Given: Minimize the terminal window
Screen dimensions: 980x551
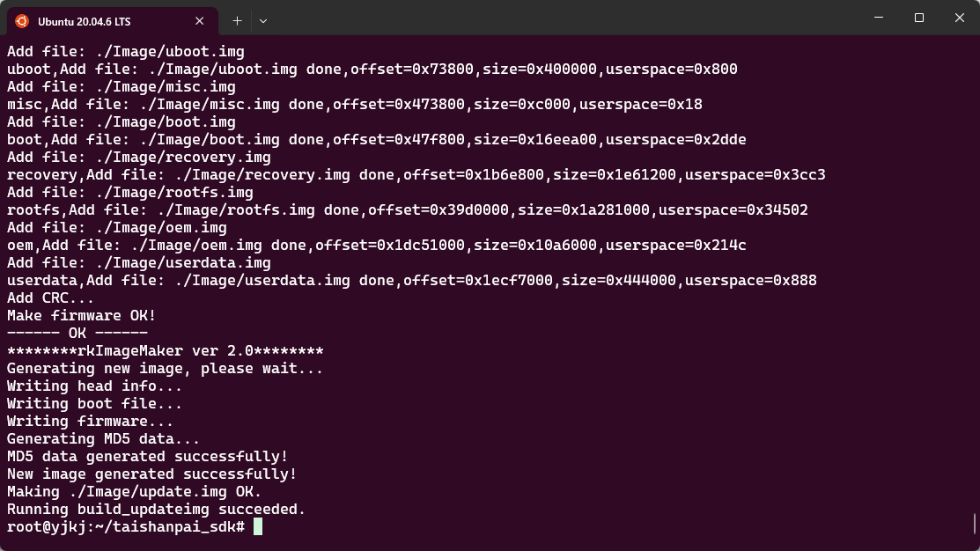Looking at the screenshot, I should (878, 18).
